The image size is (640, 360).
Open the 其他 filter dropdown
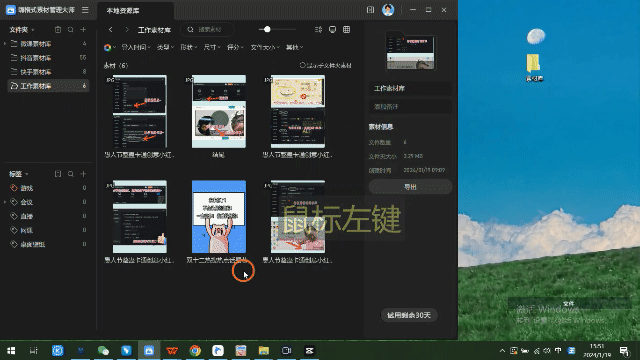point(294,47)
